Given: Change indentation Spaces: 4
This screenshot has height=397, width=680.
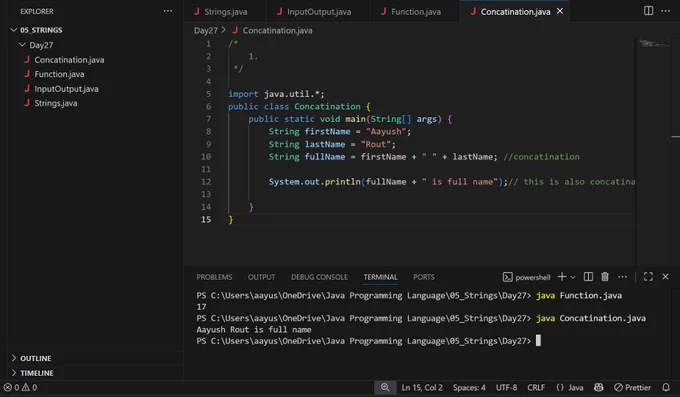Looking at the screenshot, I should (469, 387).
